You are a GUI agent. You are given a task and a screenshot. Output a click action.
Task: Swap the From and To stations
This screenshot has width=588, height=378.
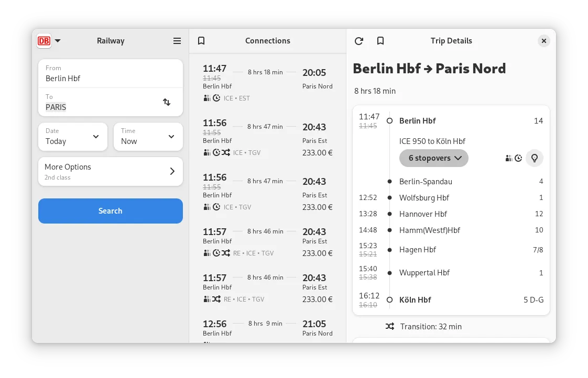click(167, 102)
